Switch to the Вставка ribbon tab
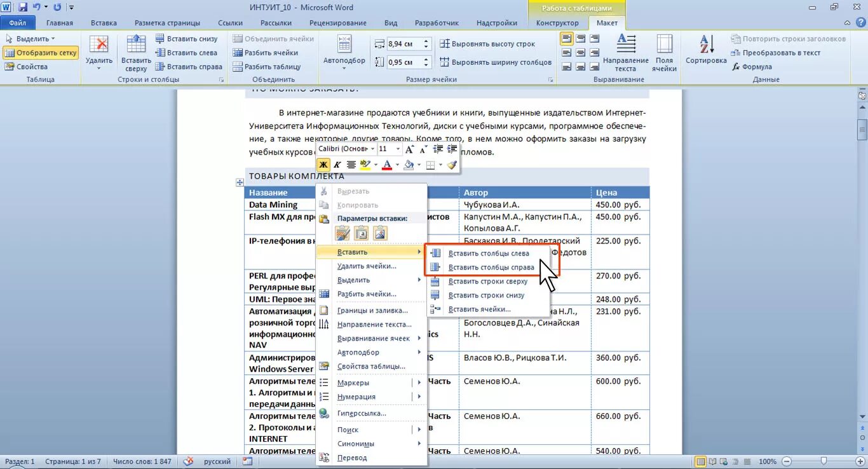This screenshot has width=868, height=469. tap(104, 23)
